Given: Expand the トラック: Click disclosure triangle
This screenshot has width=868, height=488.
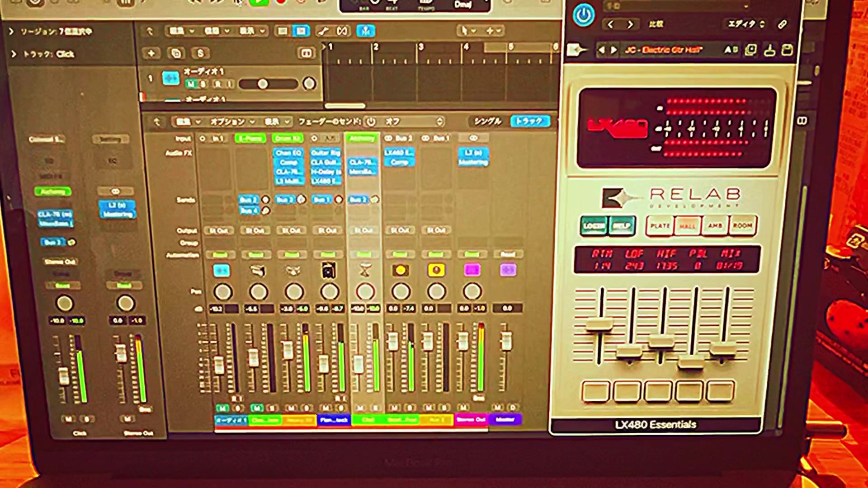Looking at the screenshot, I should pos(13,54).
